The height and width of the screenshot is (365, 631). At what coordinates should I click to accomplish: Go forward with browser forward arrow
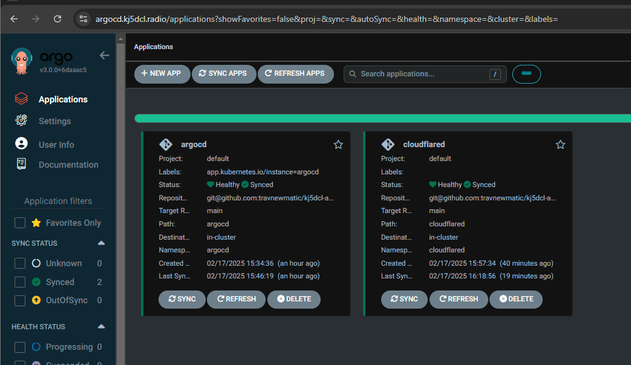[x=35, y=19]
